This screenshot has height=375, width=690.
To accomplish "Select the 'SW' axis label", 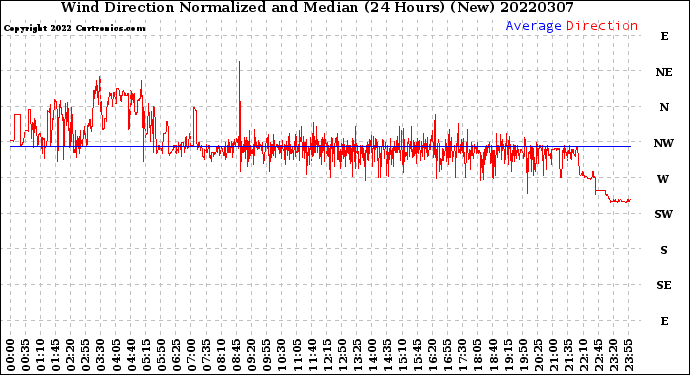I will pos(664,214).
